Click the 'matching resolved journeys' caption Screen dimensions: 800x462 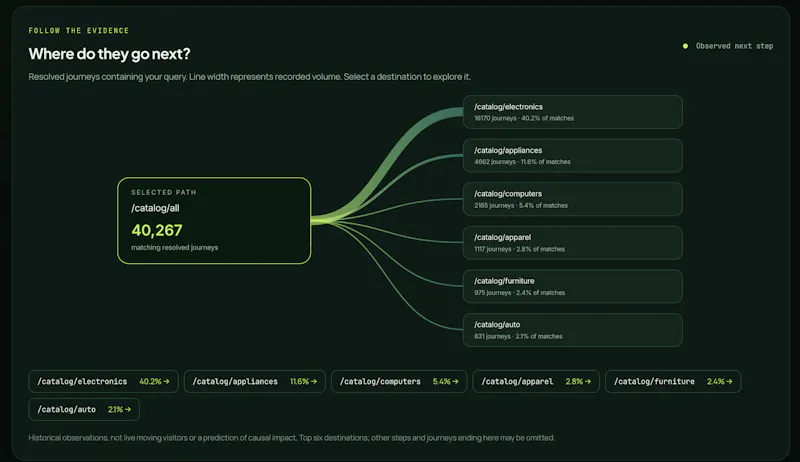click(x=174, y=247)
